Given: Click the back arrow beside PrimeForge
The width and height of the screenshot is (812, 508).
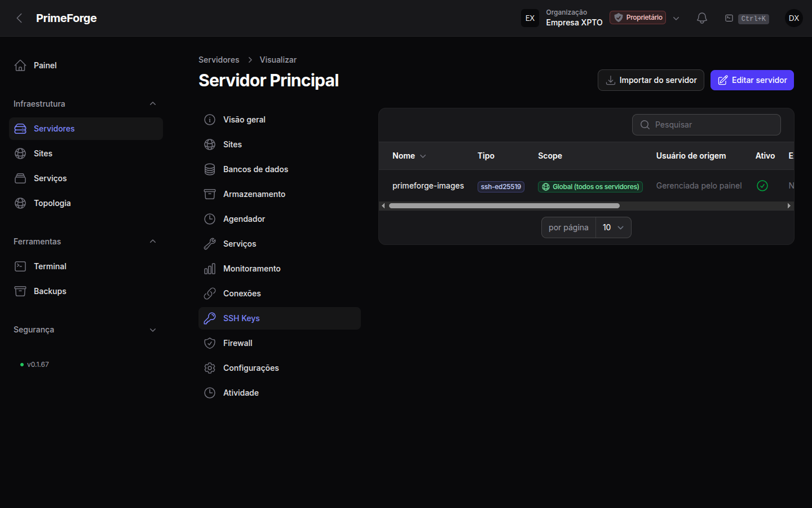Looking at the screenshot, I should 19,18.
